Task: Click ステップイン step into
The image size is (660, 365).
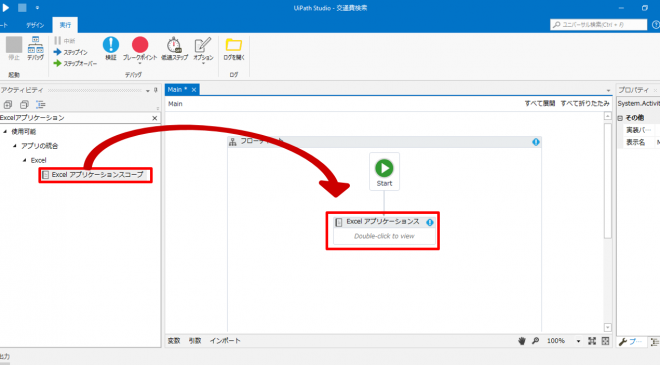Action: tap(71, 52)
